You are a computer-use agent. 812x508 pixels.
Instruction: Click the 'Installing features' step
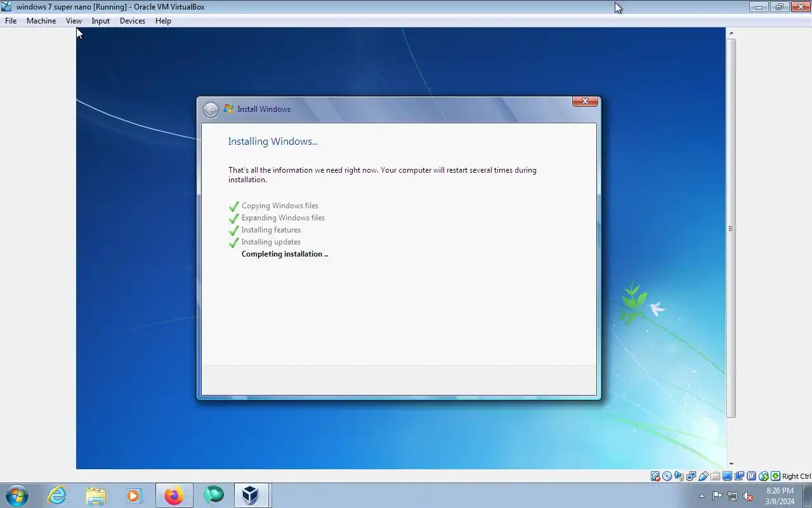(x=271, y=230)
